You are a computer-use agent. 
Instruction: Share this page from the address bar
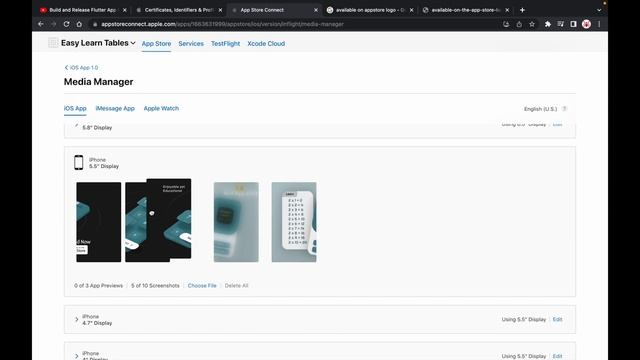click(519, 24)
